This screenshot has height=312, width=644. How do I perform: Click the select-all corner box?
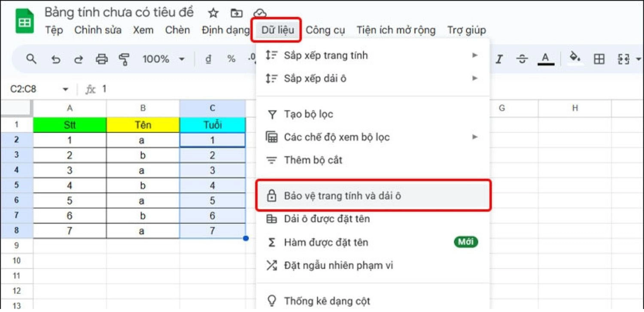16,109
